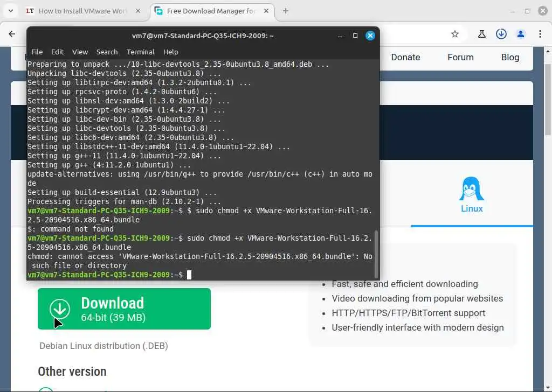Click the terminal scrollbar thumb
This screenshot has width=552, height=392.
pos(376,254)
